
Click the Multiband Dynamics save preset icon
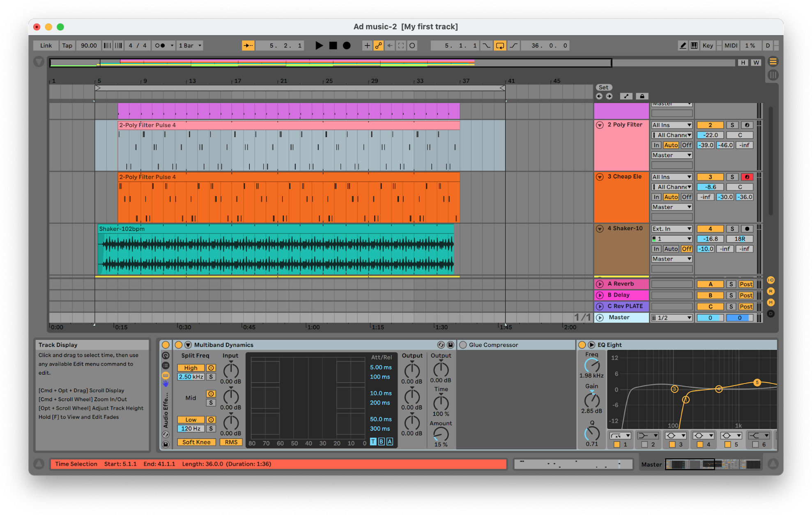pos(451,345)
